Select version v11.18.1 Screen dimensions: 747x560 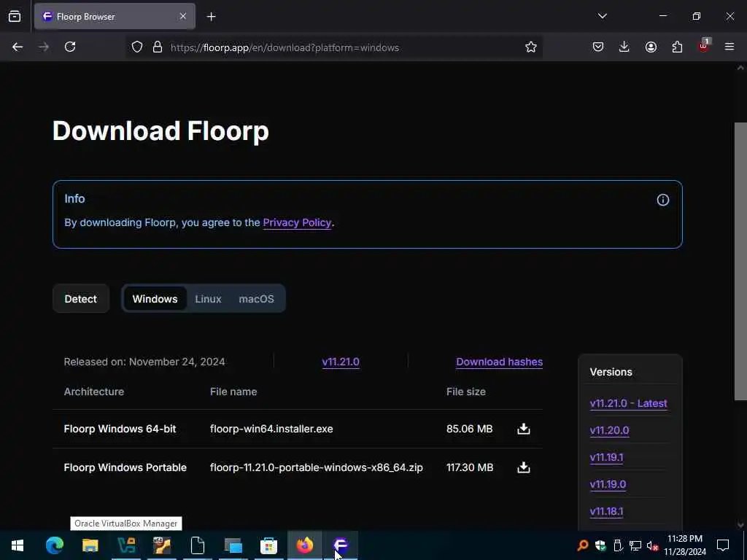pyautogui.click(x=606, y=511)
